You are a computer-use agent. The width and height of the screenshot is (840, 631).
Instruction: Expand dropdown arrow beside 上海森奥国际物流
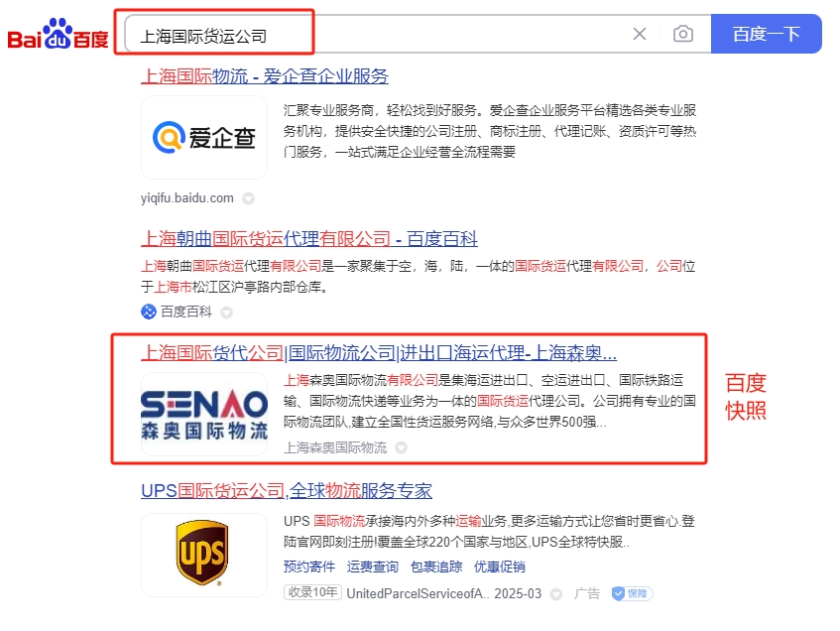click(401, 447)
